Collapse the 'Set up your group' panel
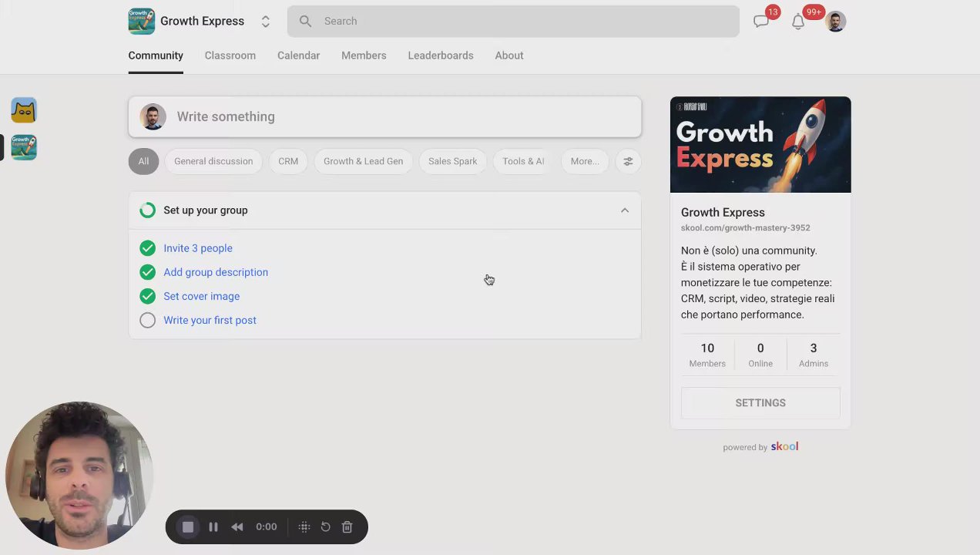Viewport: 980px width, 555px height. [x=625, y=210]
